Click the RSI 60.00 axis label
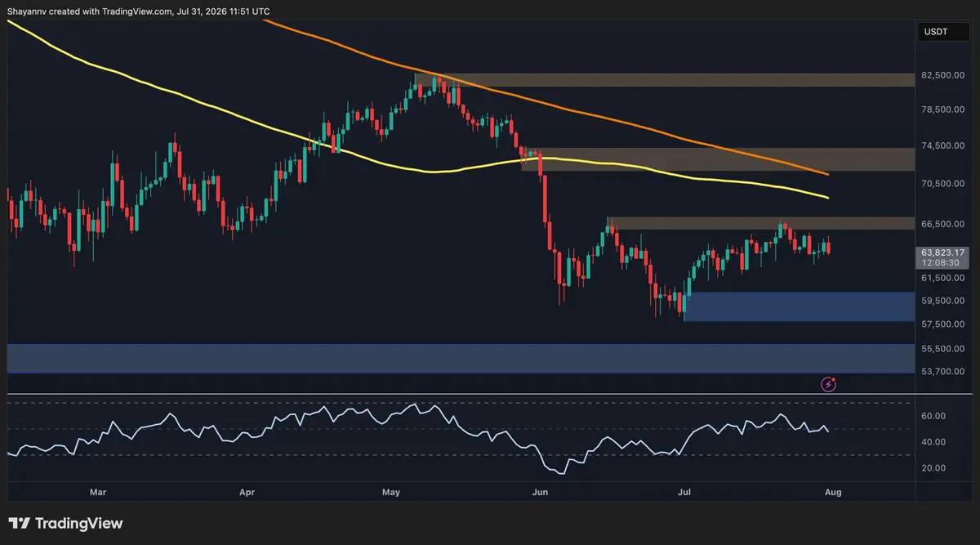The width and height of the screenshot is (980, 545). (x=934, y=416)
